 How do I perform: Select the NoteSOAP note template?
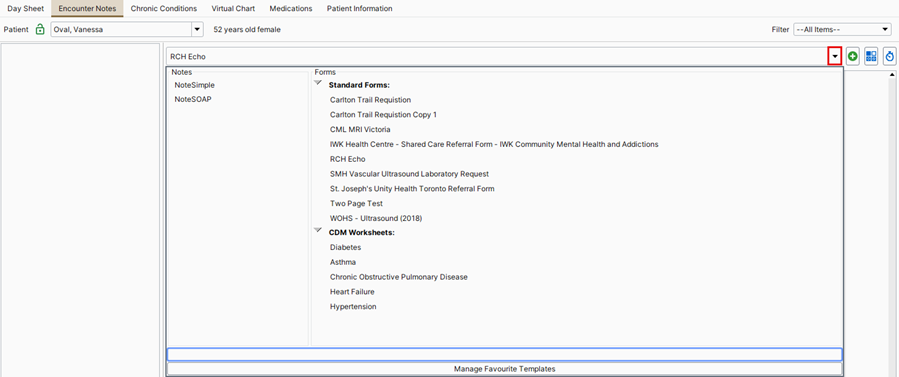(189, 99)
